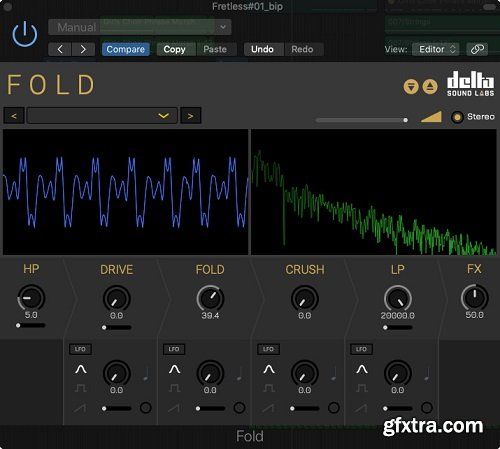Image resolution: width=500 pixels, height=449 pixels.
Task: Click the Delta Sound Labs logo
Action: click(x=470, y=84)
